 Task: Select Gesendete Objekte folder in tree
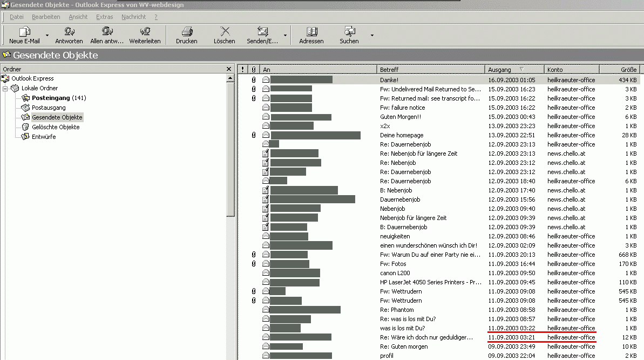(x=57, y=117)
